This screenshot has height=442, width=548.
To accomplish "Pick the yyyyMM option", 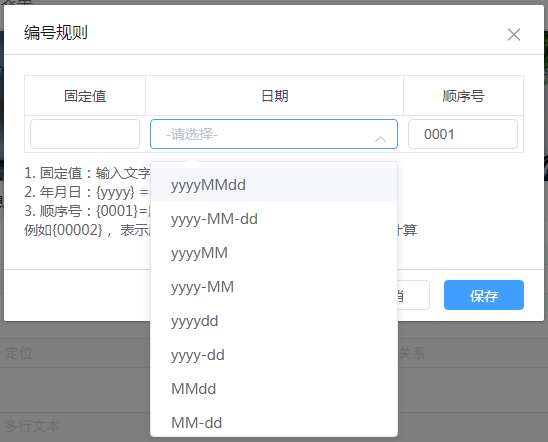I will point(274,253).
